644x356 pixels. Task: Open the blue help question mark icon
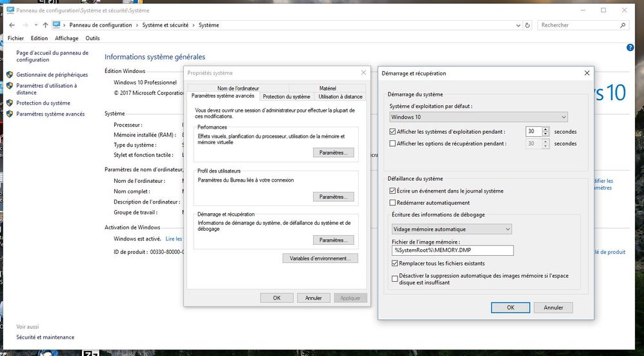(630, 48)
